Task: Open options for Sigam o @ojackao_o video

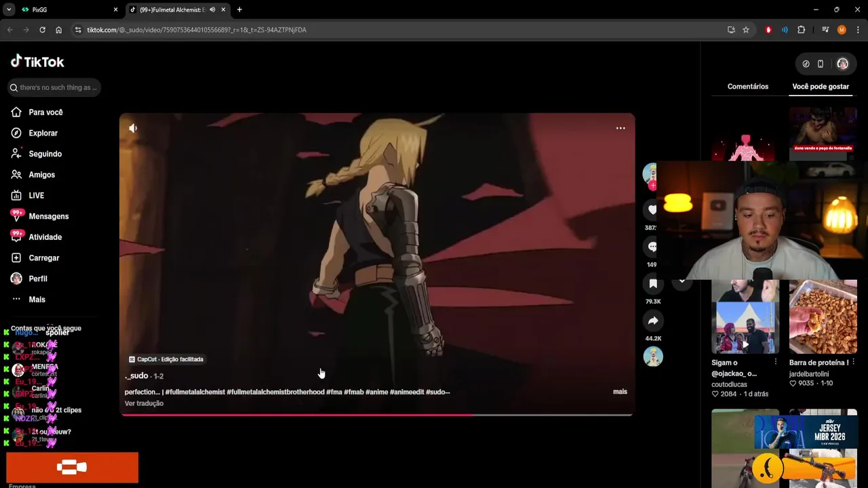Action: [776, 363]
